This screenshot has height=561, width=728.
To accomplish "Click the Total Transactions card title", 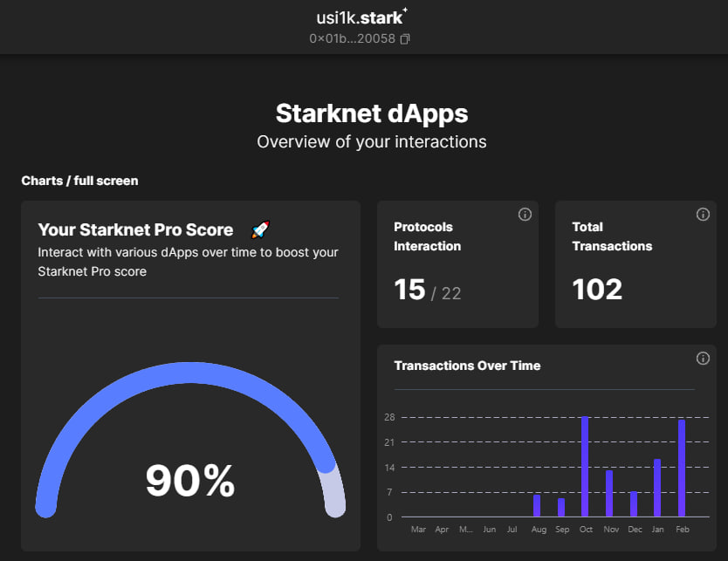I will click(612, 236).
